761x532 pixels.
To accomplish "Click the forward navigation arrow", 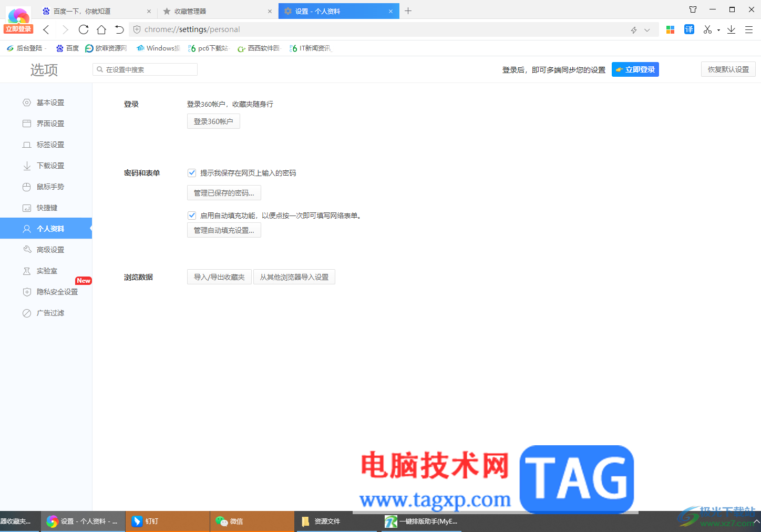I will [x=65, y=29].
